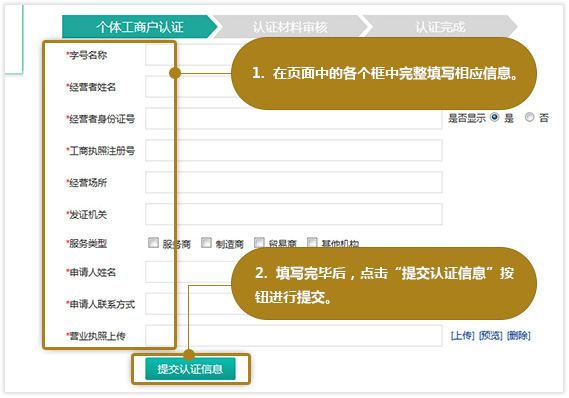
Task: Click the 删除 link
Action: (518, 336)
